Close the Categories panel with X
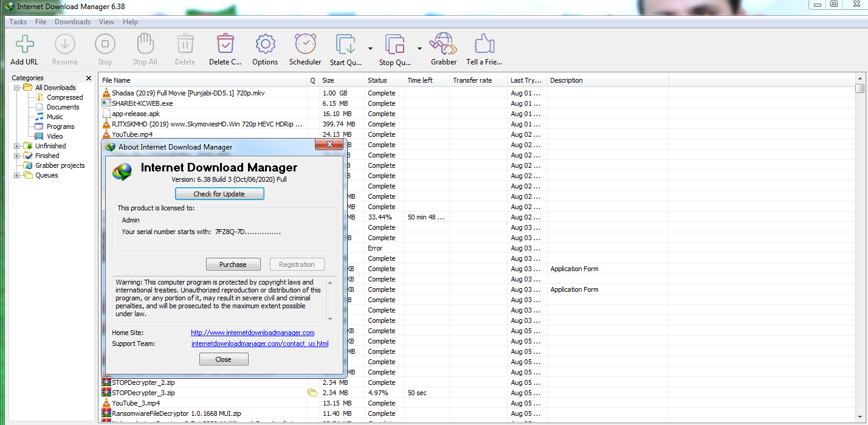The width and height of the screenshot is (868, 425). click(89, 78)
